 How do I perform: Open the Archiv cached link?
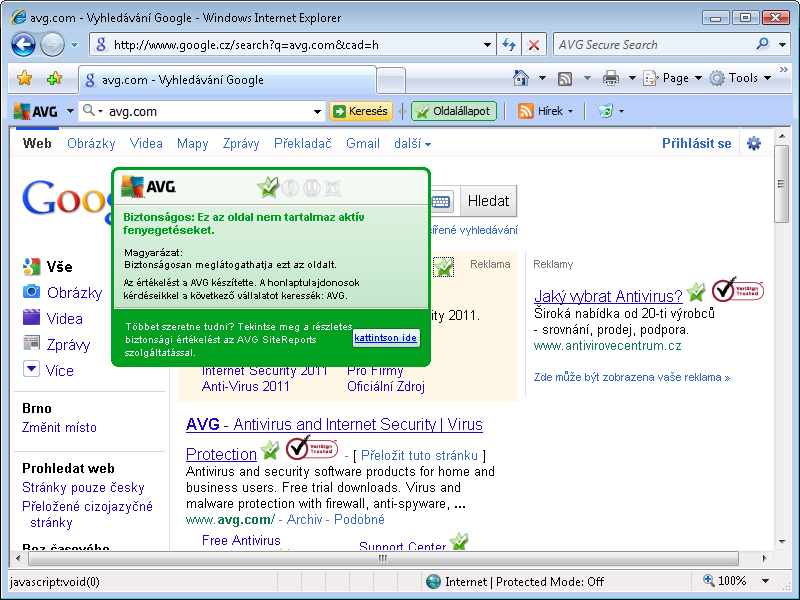click(x=305, y=519)
